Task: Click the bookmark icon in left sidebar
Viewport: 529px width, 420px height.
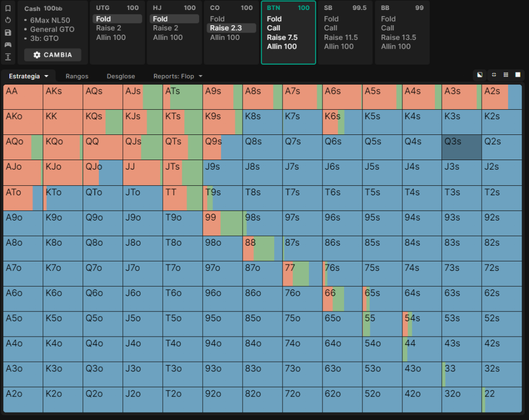Action: [x=8, y=8]
